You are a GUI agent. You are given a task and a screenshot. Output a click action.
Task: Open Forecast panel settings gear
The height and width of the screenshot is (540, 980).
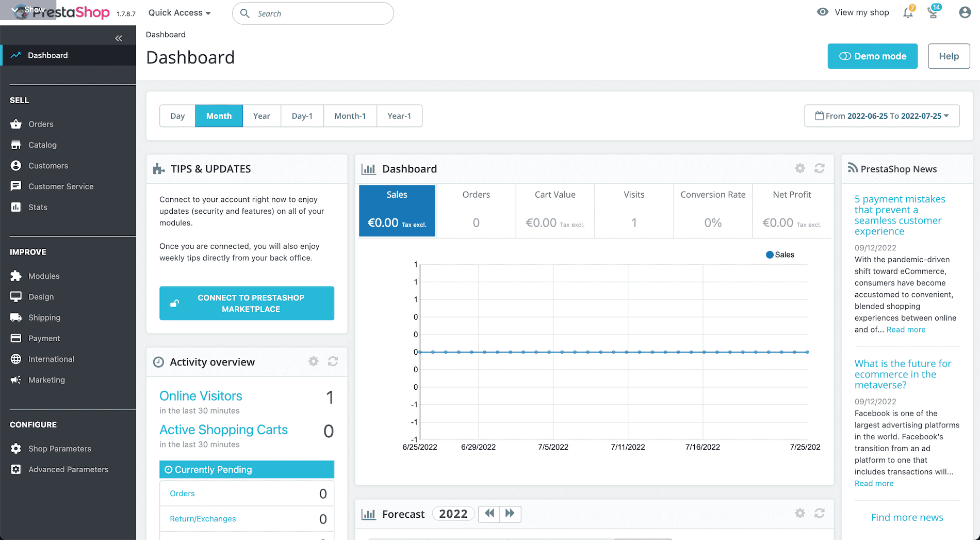pyautogui.click(x=800, y=513)
